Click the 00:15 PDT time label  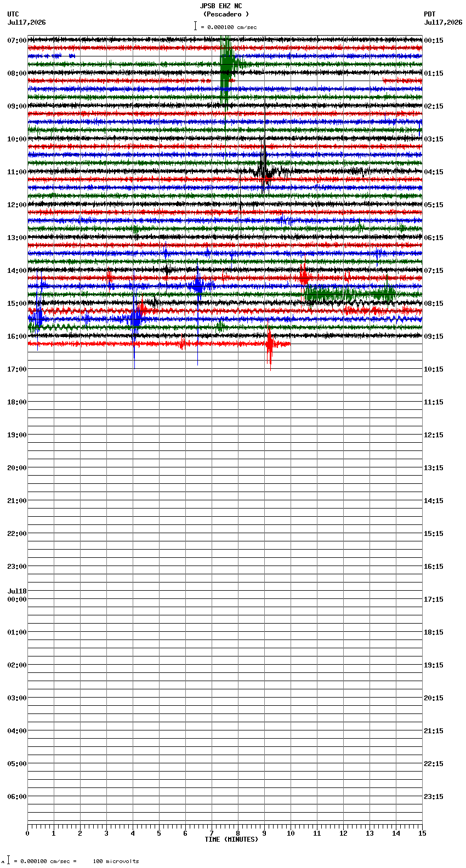(x=434, y=41)
